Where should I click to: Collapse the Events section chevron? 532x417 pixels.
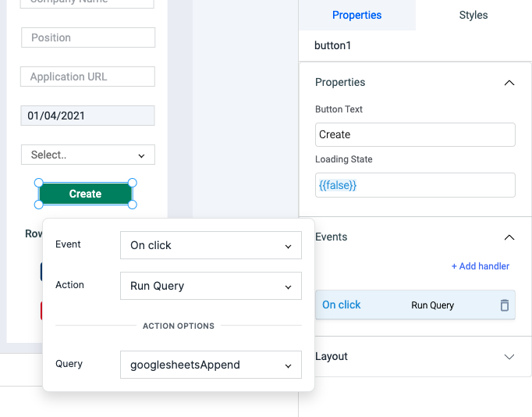pos(509,237)
